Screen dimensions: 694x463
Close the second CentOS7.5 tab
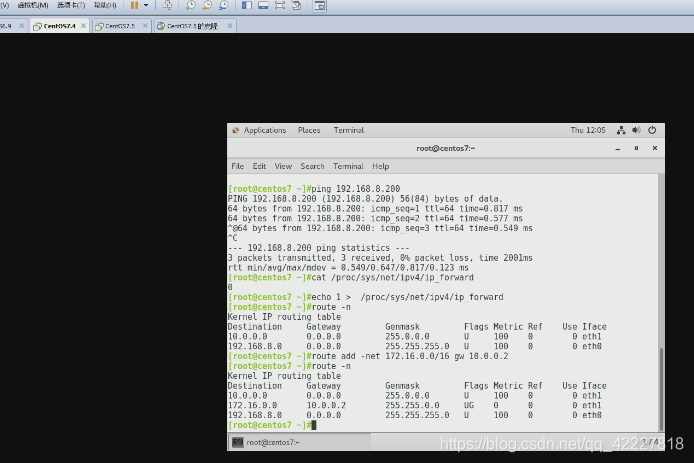click(145, 26)
